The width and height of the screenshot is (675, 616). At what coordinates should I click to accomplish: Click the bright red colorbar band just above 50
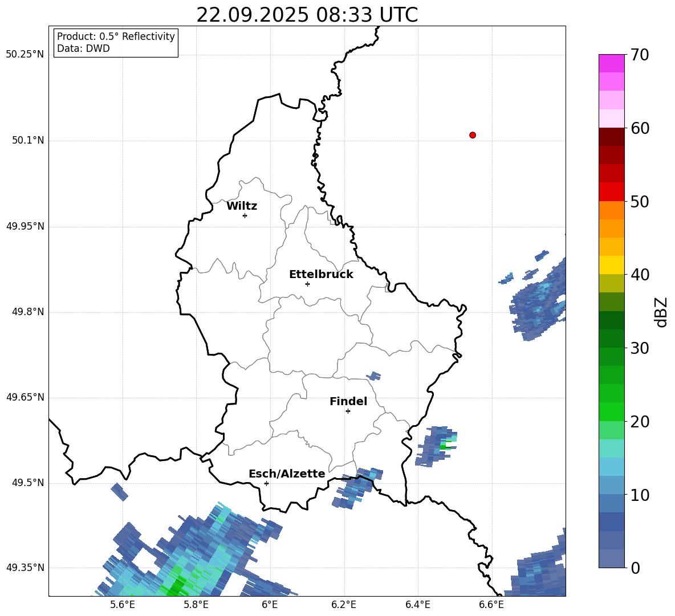611,192
